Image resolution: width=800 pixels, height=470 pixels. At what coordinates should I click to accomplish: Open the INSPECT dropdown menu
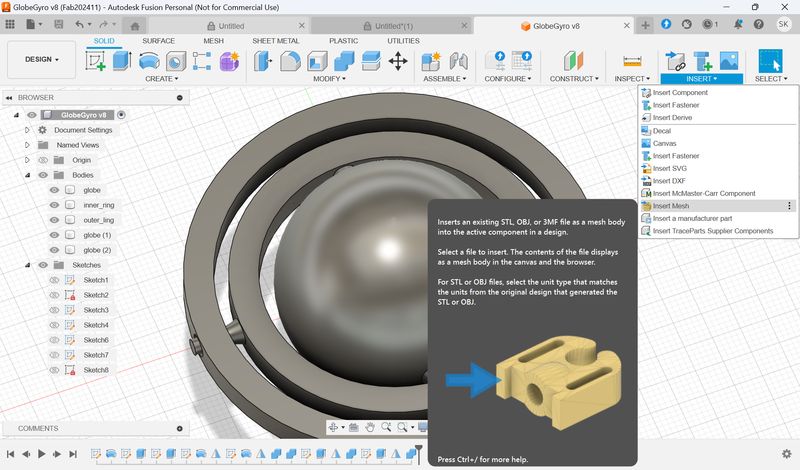[632, 79]
